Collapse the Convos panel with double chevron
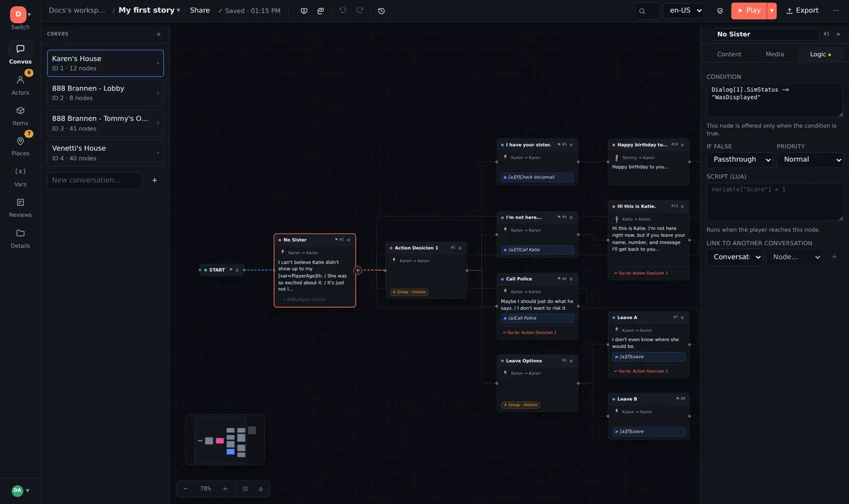 click(x=159, y=34)
